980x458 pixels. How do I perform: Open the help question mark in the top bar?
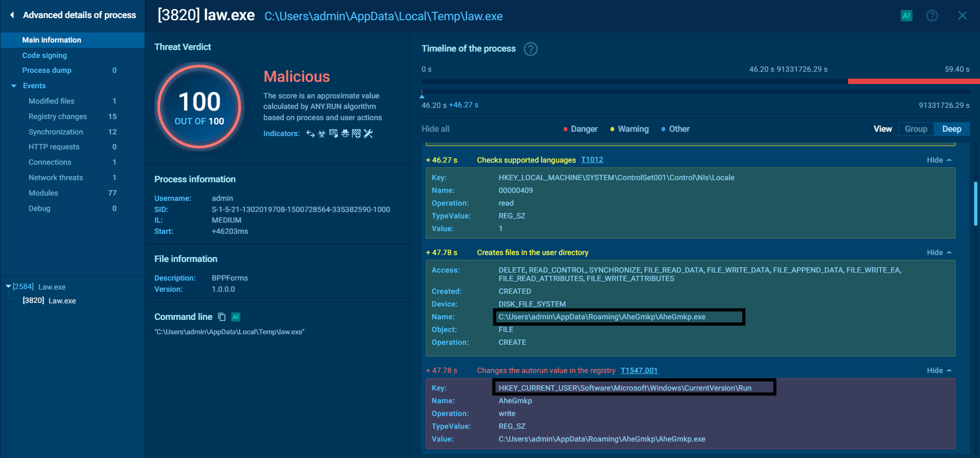pos(932,15)
